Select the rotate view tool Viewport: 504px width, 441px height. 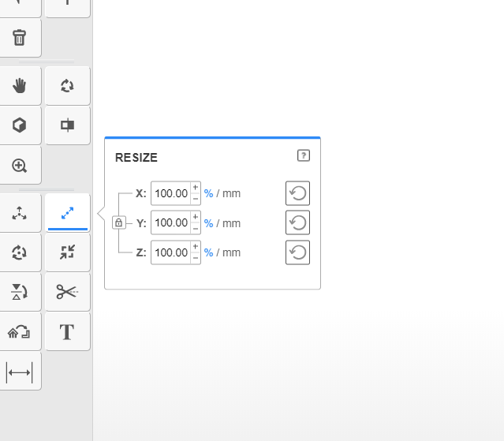[68, 86]
